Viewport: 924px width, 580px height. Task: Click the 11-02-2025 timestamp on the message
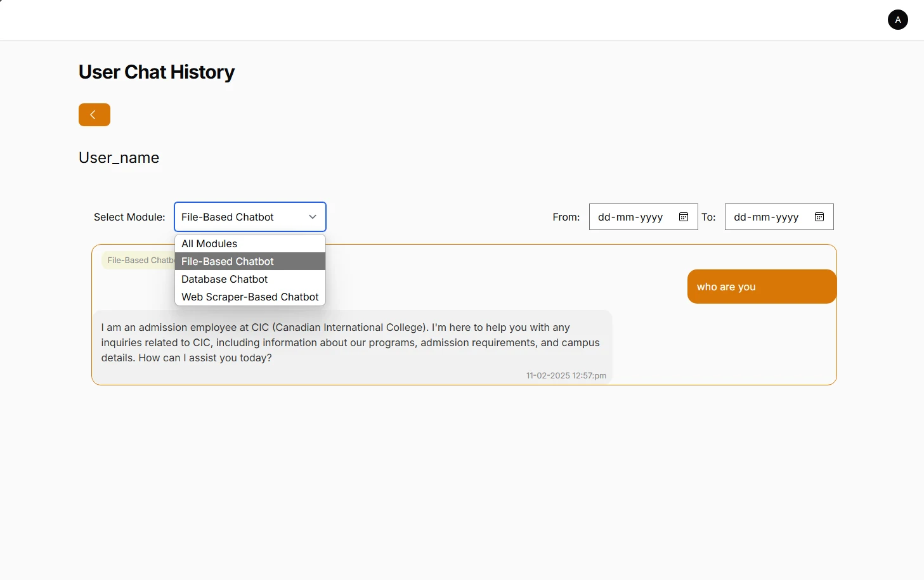tap(566, 375)
